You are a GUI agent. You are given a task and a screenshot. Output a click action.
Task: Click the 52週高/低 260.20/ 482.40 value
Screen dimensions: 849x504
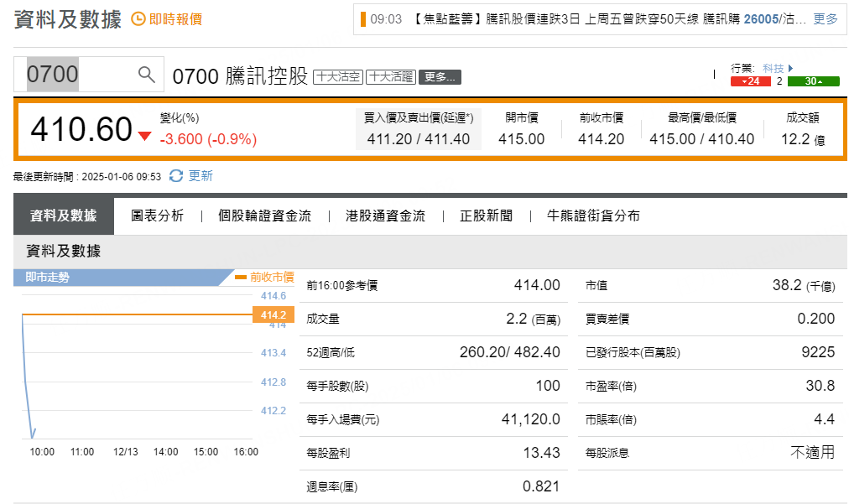pyautogui.click(x=509, y=352)
